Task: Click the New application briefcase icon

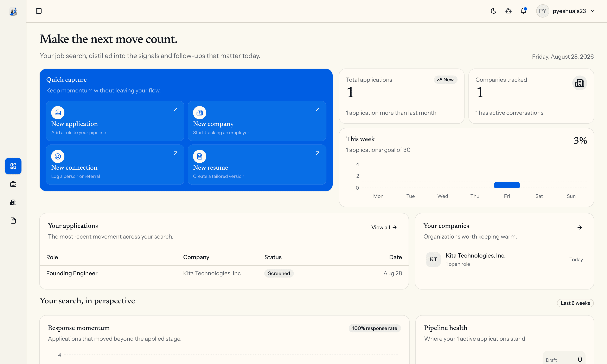Action: coord(58,113)
